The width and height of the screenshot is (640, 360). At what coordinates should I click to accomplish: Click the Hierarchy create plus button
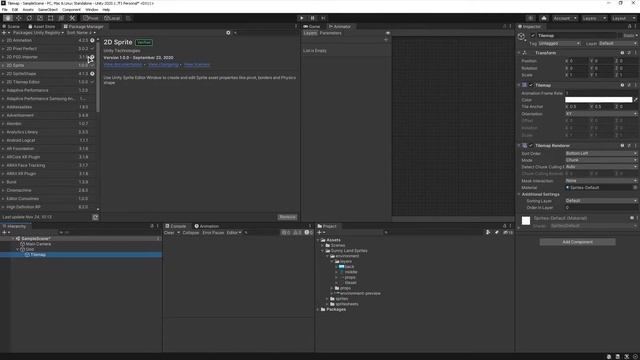coord(4,233)
